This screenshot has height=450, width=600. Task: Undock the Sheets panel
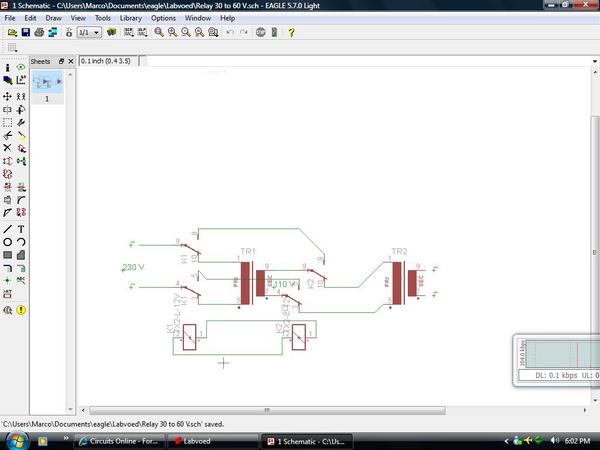(x=61, y=61)
